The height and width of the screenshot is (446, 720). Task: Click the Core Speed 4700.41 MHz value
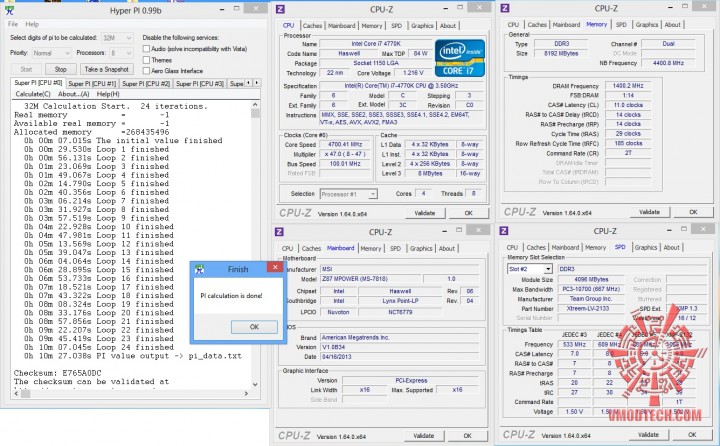pos(345,144)
